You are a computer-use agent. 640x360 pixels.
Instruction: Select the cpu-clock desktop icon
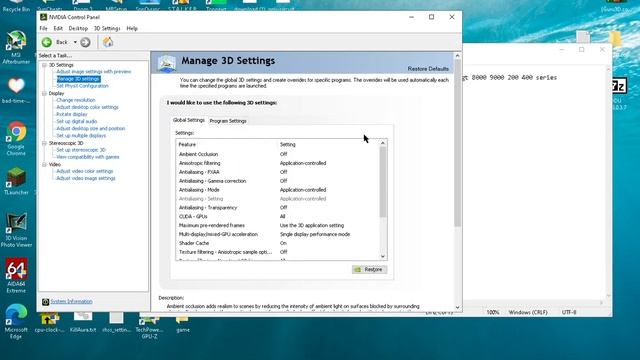click(49, 322)
